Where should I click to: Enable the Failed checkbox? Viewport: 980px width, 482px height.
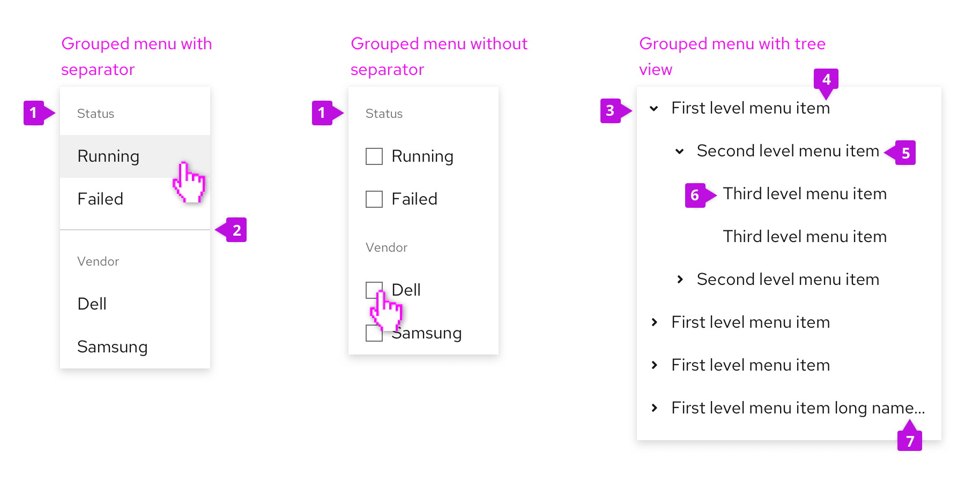(x=374, y=199)
